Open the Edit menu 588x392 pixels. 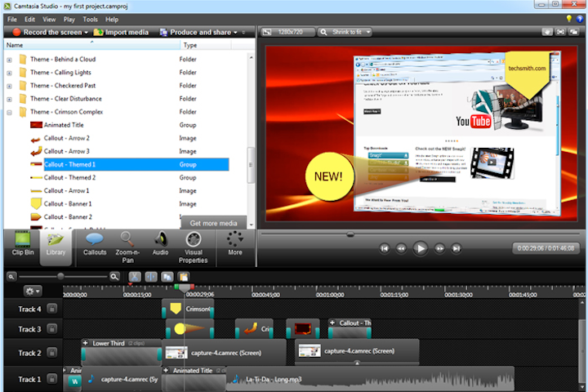click(29, 20)
